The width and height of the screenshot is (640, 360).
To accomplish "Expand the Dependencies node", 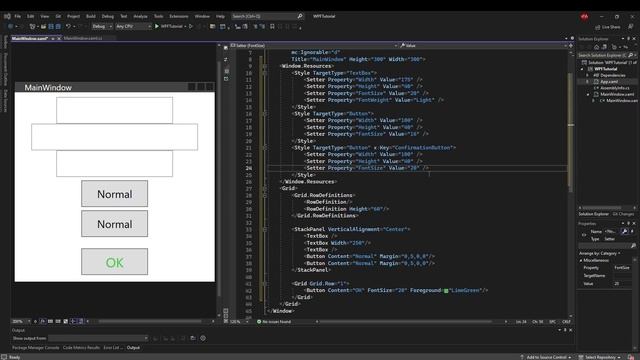I will (x=588, y=76).
